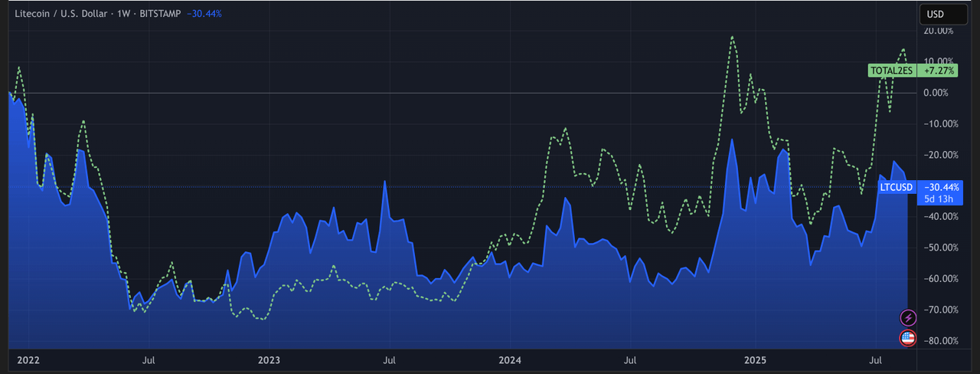The image size is (980, 374).
Task: Click the +7.27% label value
Action: tap(938, 71)
